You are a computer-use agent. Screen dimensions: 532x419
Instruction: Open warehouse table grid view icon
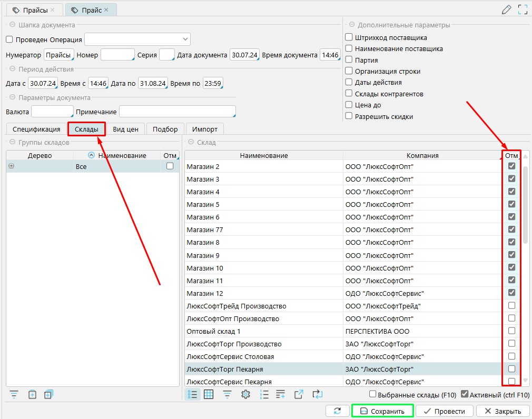point(209,394)
